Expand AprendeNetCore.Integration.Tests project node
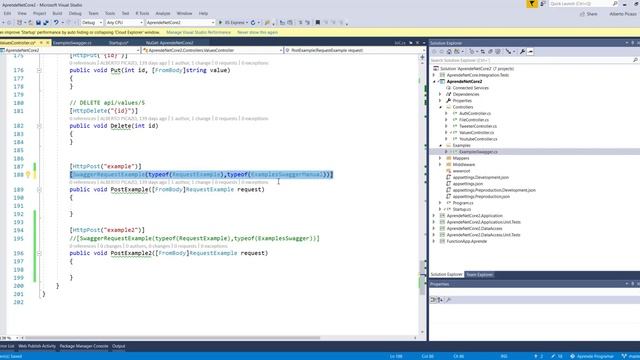Image resolution: width=640 pixels, height=360 pixels. (434, 75)
